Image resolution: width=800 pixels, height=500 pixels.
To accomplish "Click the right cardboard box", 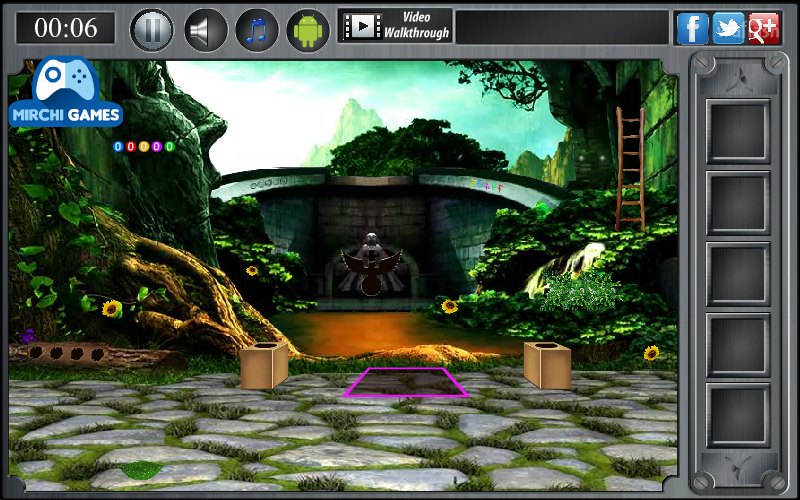I will click(547, 365).
